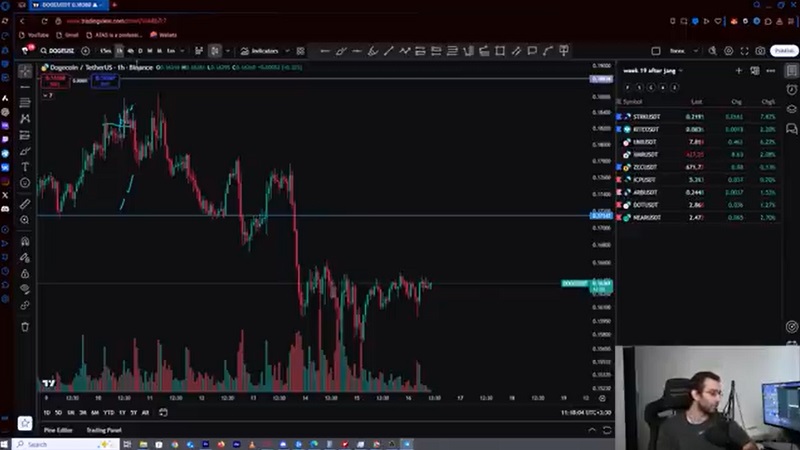Select 1D date range at bottom
This screenshot has height=450, width=800.
(x=46, y=412)
